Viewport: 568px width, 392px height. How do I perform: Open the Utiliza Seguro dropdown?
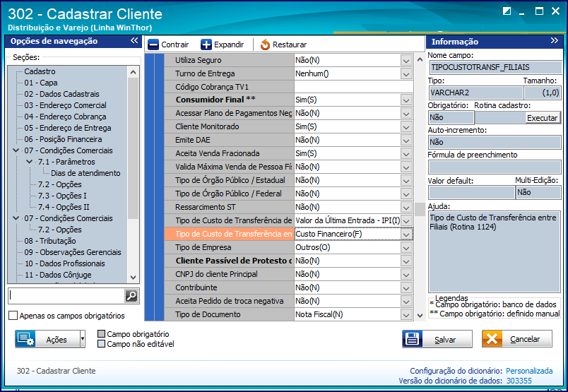tap(406, 61)
